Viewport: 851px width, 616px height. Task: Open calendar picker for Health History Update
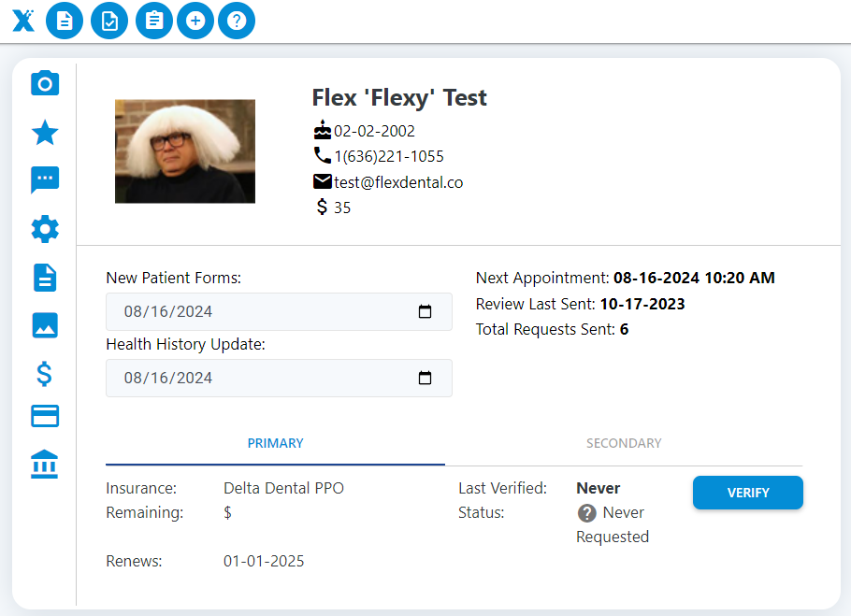point(425,378)
